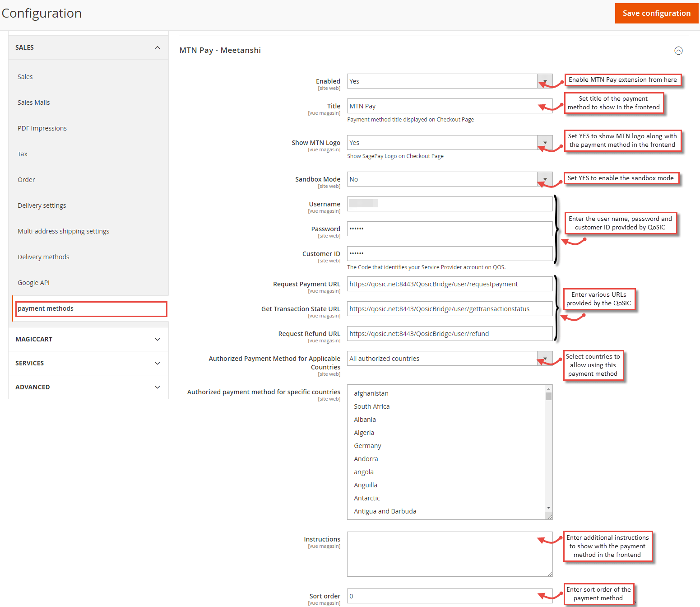Focus the Title input field
Image resolution: width=700 pixels, height=607 pixels.
tap(450, 106)
